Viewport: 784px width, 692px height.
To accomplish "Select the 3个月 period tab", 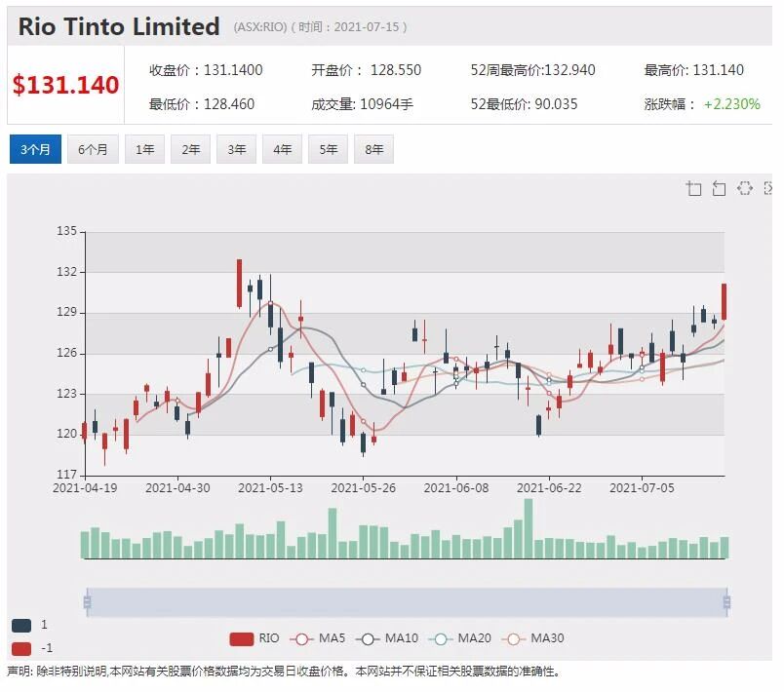I will click(x=35, y=149).
